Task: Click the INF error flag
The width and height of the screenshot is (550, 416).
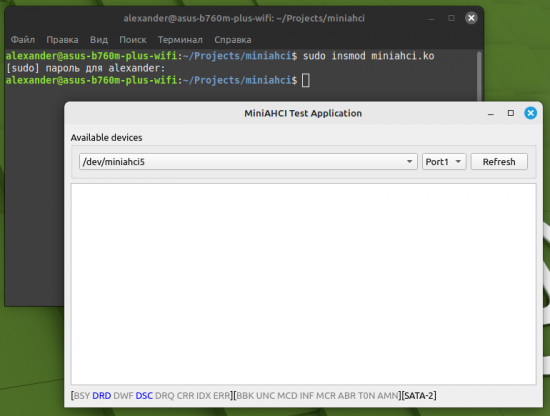Action: [x=307, y=396]
